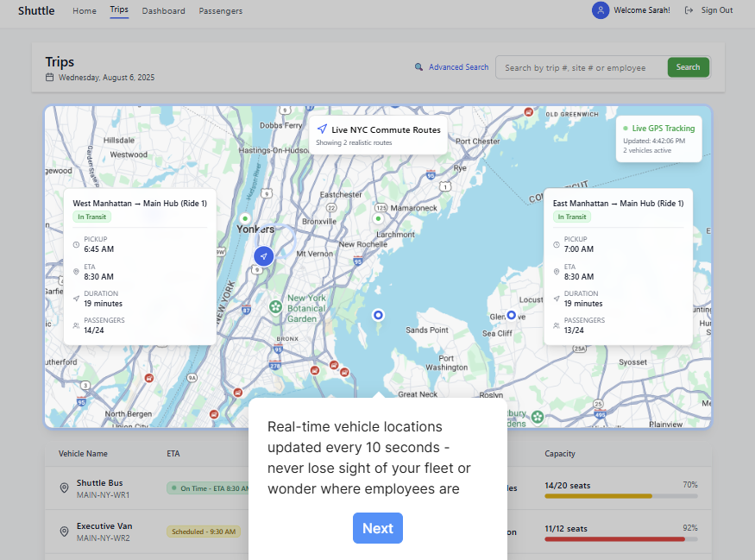Click In Transit badge on the West Manhattan card
Viewport: 755px width, 560px height.
[91, 217]
